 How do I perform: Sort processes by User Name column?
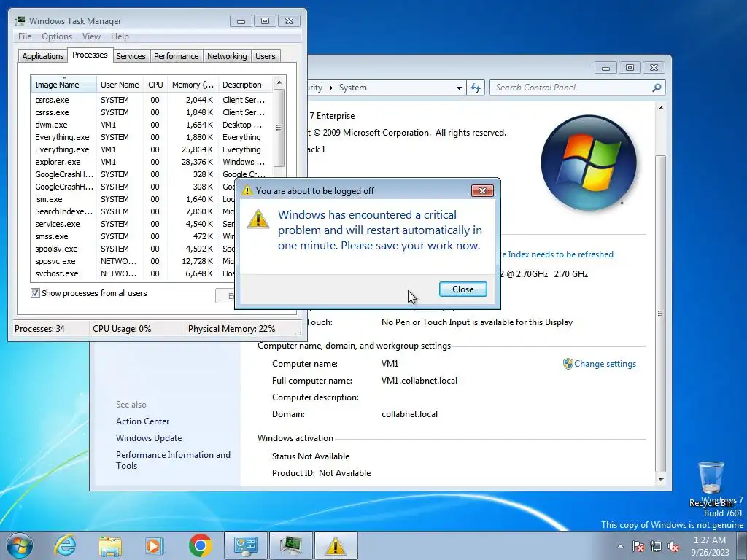pyautogui.click(x=120, y=85)
